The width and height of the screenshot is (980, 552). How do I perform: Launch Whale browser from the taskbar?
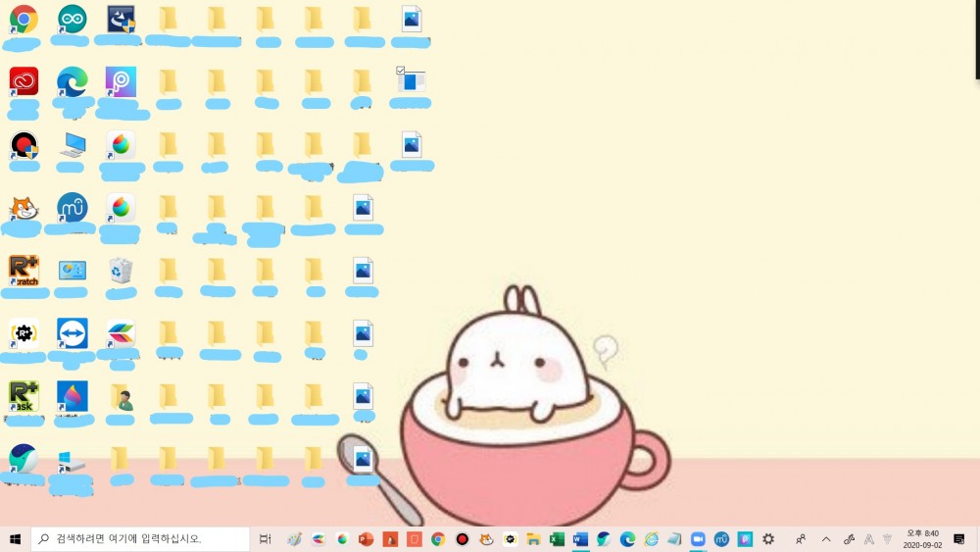pos(604,539)
